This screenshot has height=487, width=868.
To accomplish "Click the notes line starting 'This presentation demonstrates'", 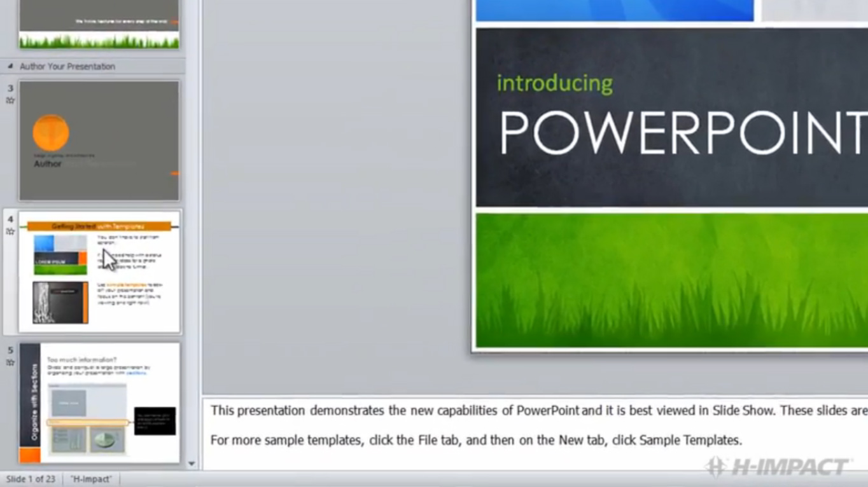I will click(x=539, y=411).
